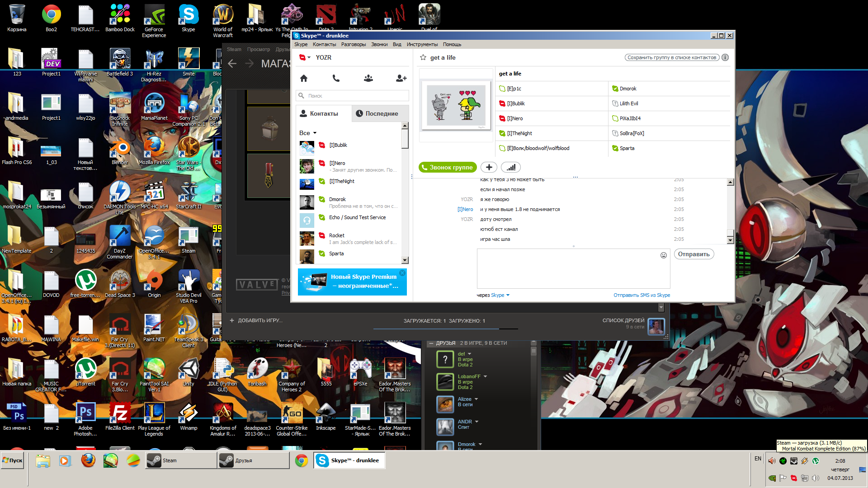Open Skype home view icon
The height and width of the screenshot is (488, 868).
pyautogui.click(x=304, y=78)
